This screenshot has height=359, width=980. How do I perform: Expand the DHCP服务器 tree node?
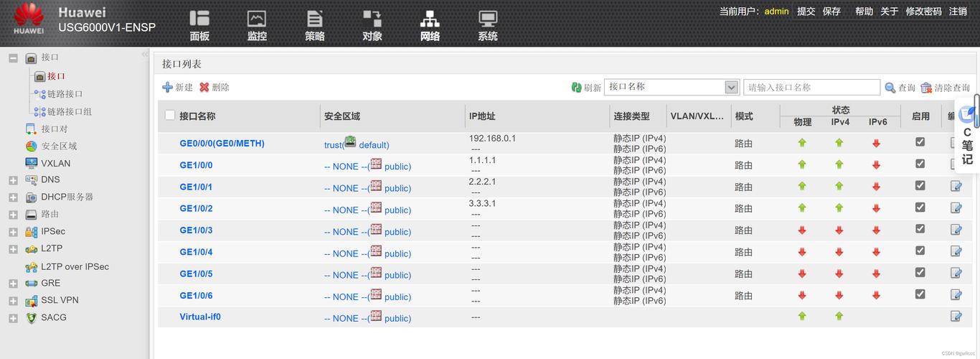point(13,197)
